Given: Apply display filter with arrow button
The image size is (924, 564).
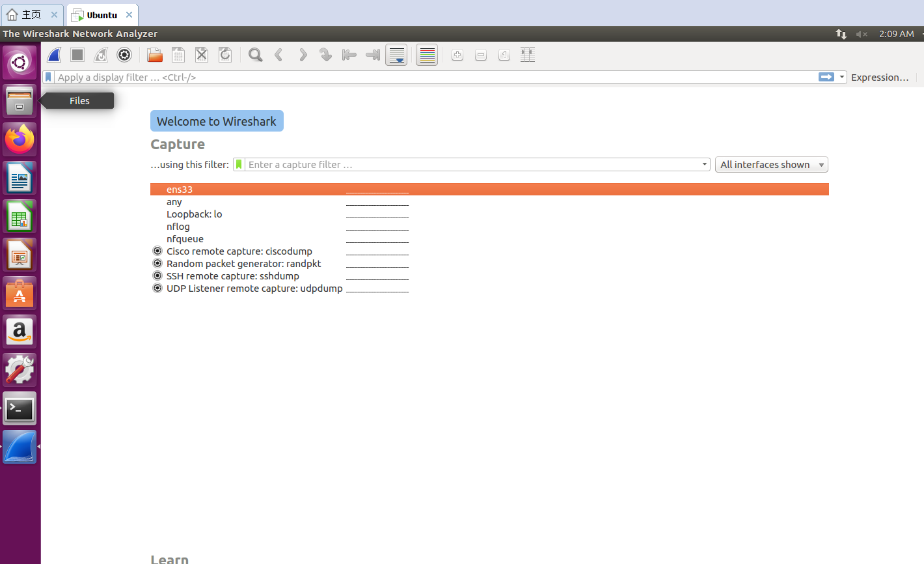Looking at the screenshot, I should [826, 77].
